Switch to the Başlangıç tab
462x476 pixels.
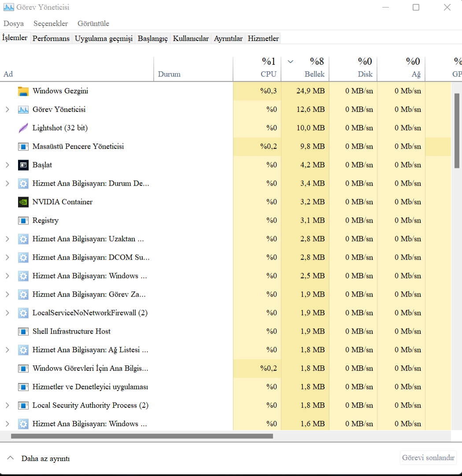pyautogui.click(x=152, y=38)
